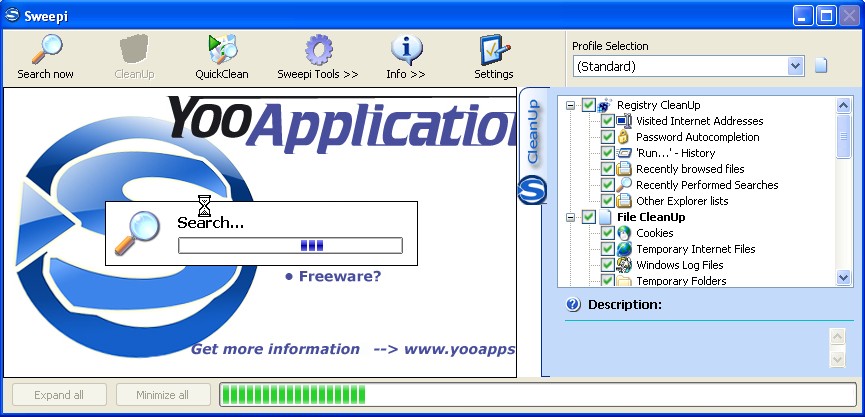
Task: Click the Temporary Internet Files globe icon
Action: coord(624,249)
